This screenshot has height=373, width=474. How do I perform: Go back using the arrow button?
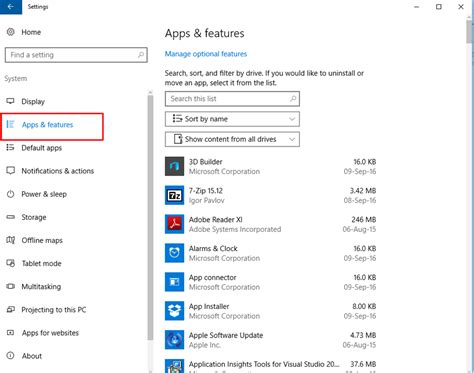click(11, 7)
